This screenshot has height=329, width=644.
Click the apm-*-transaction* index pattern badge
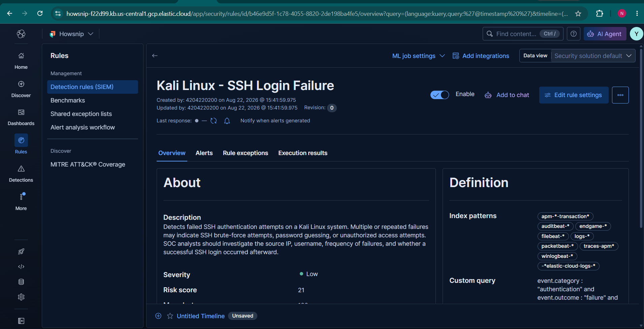point(565,216)
